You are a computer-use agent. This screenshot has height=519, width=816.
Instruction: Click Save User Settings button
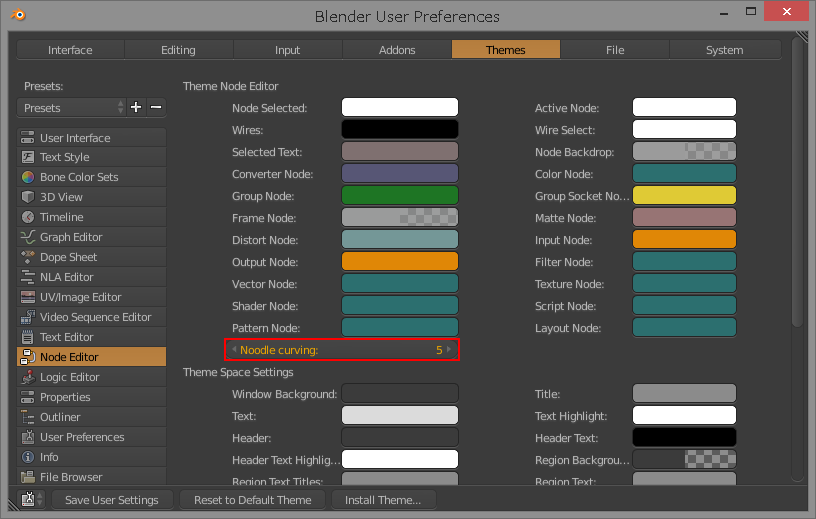(112, 500)
